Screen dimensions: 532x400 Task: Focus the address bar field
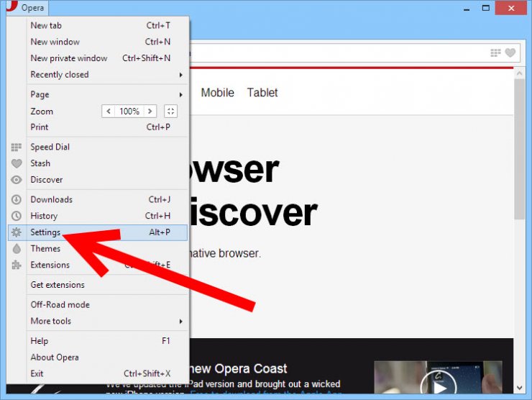click(x=338, y=53)
